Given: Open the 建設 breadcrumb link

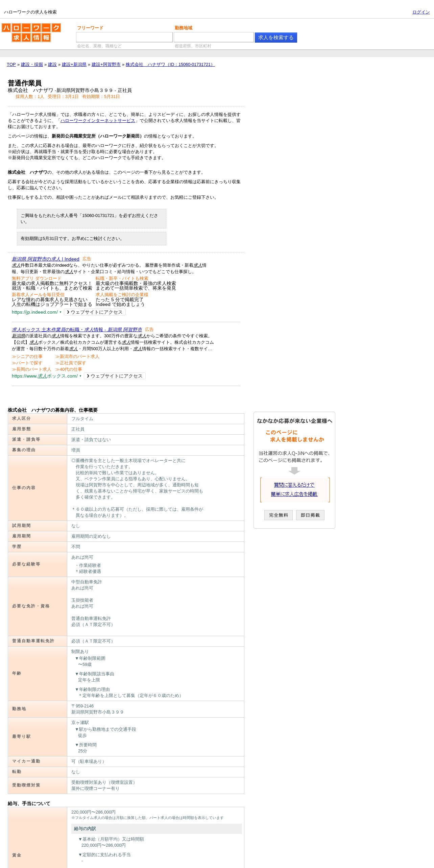Looking at the screenshot, I should tap(52, 65).
